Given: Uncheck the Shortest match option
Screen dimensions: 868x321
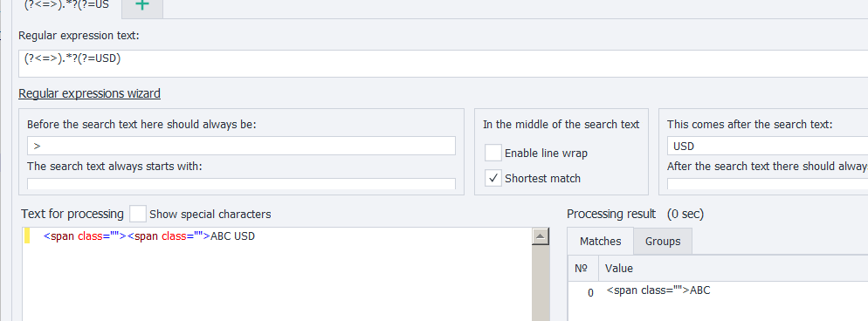Looking at the screenshot, I should point(493,179).
